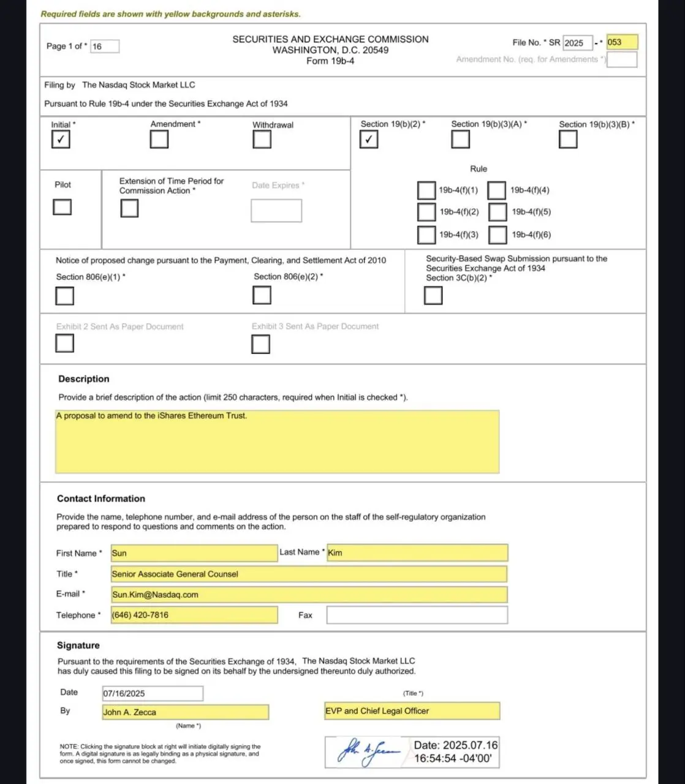Click the Date Expires input field
The height and width of the screenshot is (784, 685).
tap(276, 211)
